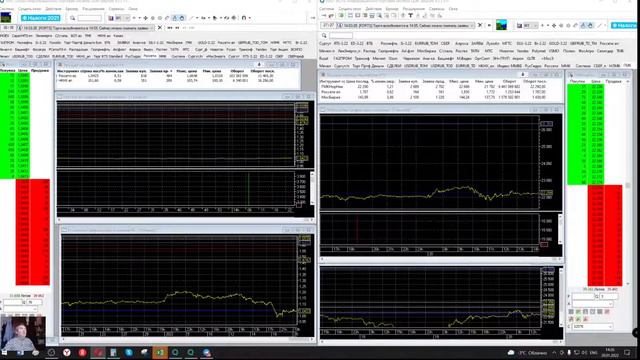Toggle the hand pan tool in right window toolbar
Screen dimensions: 640x360
pos(590,26)
